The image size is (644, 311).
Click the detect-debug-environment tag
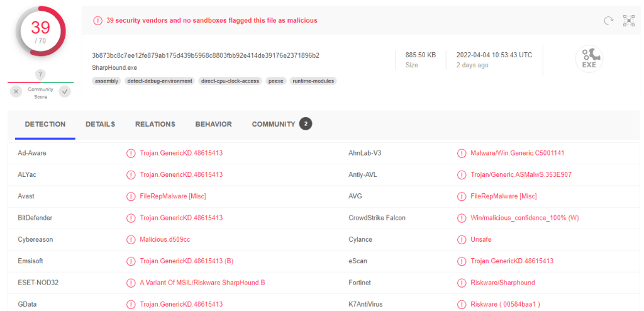point(160,81)
